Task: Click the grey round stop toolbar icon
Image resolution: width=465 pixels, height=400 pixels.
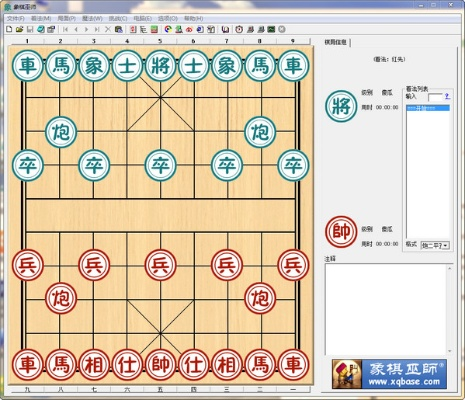Action: 282,29
